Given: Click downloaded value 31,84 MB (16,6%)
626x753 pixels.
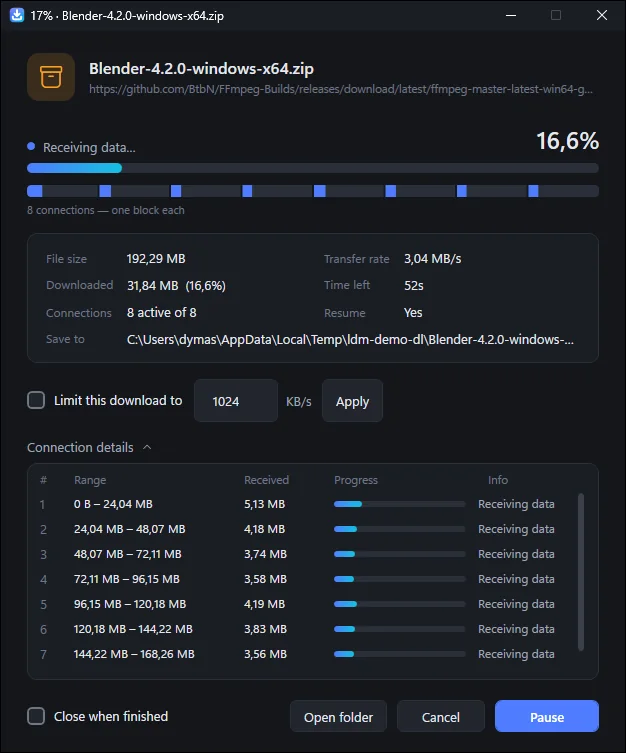Looking at the screenshot, I should click(176, 286).
